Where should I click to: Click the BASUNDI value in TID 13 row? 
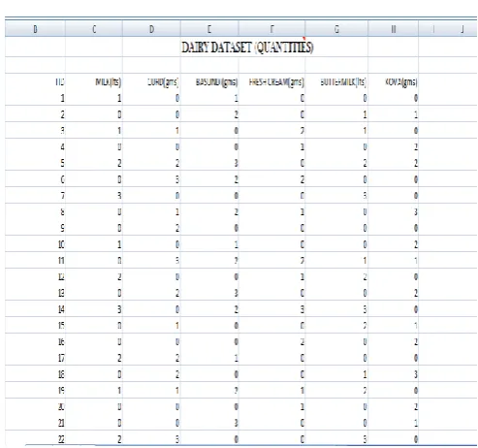209,293
